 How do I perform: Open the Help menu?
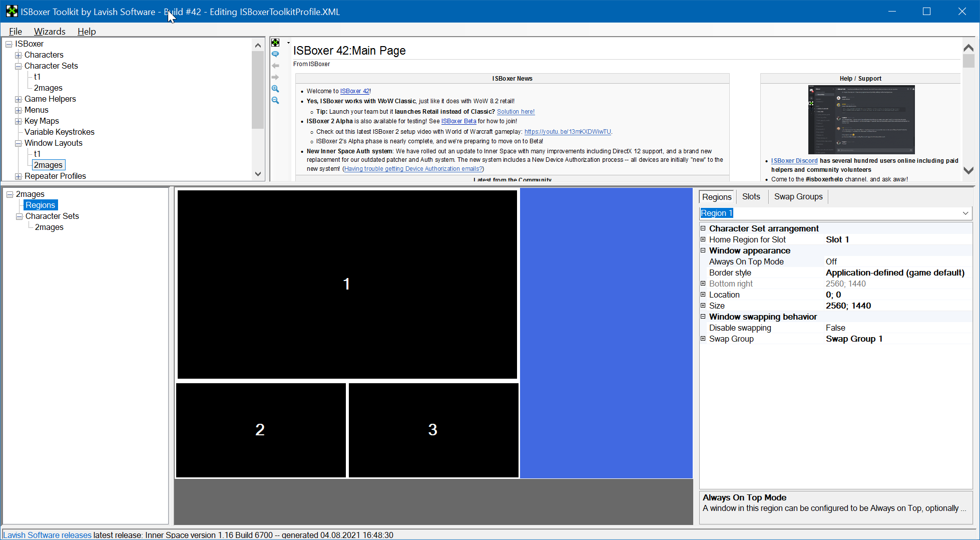tap(87, 31)
